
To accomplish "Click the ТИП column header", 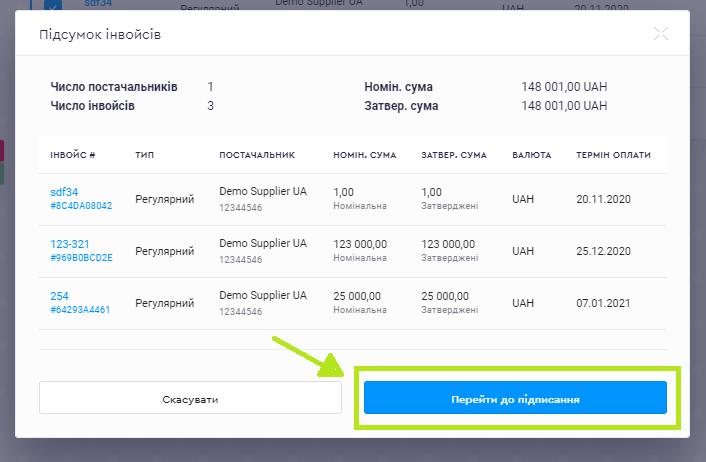I will point(145,155).
